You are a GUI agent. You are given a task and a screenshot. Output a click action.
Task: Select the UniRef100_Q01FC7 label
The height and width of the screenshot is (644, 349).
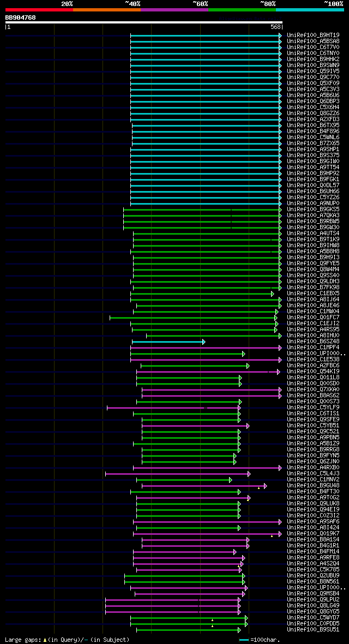pyautogui.click(x=313, y=317)
